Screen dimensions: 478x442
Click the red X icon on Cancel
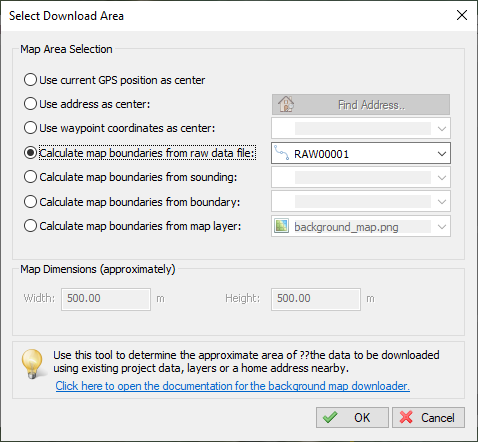click(406, 417)
